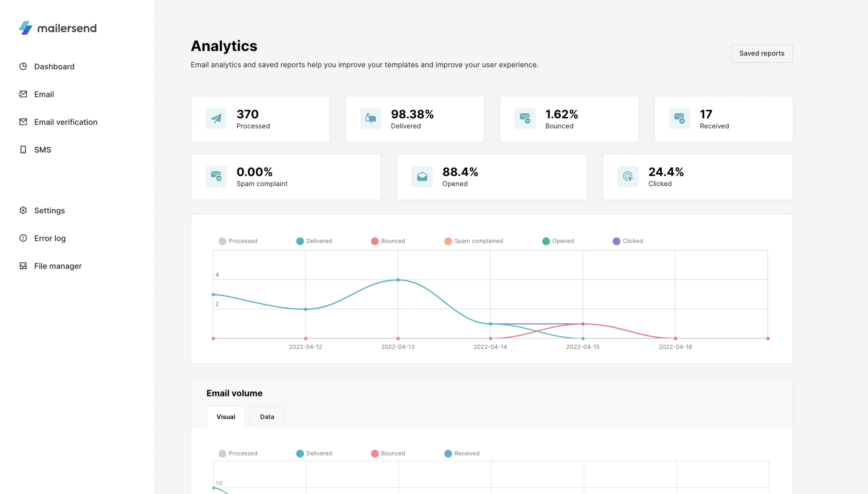Click the 1.62% Bounced stat card
Viewport: 868px width, 494px height.
569,119
